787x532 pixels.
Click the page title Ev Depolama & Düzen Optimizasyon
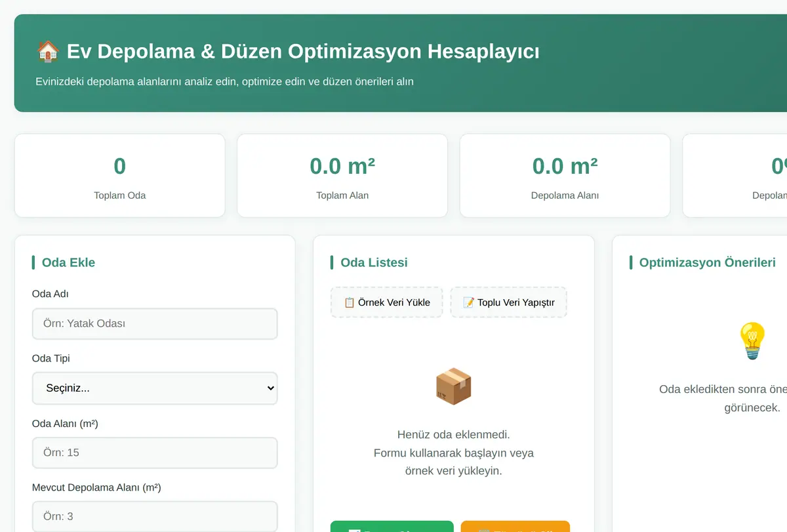[x=303, y=51]
